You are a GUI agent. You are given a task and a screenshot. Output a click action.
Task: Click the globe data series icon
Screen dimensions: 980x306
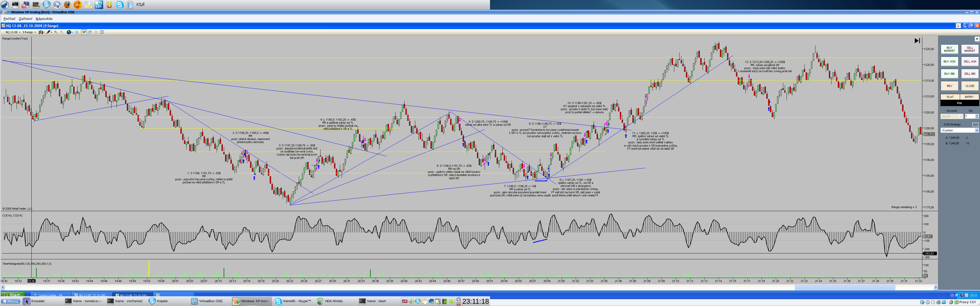(69, 32)
